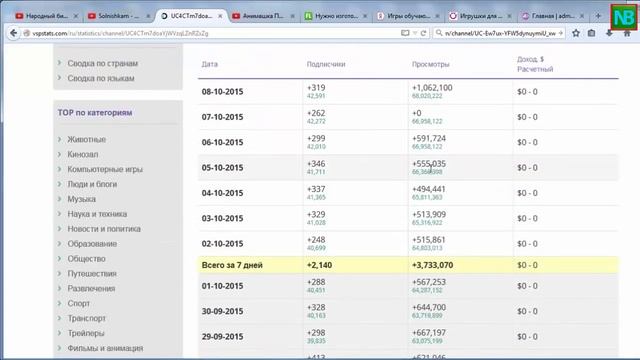Select the 30-09-2015 date cell
This screenshot has height=360, width=640.
coord(222,311)
